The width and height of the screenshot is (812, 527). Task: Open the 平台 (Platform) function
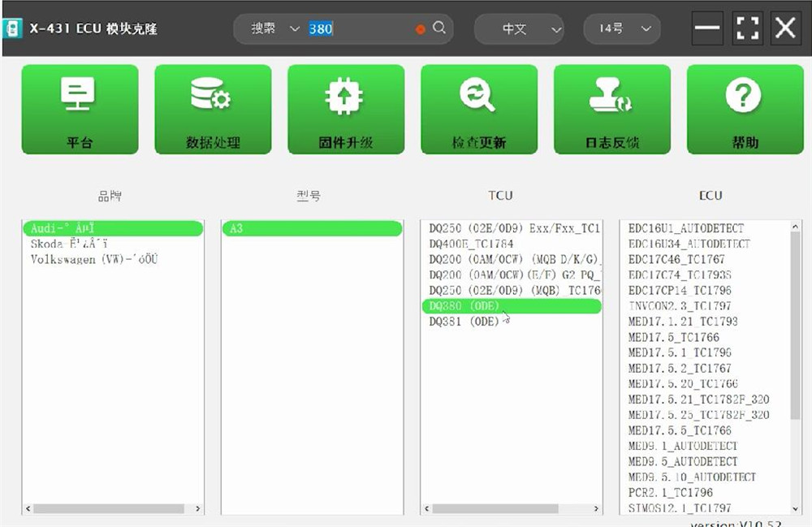[80, 108]
